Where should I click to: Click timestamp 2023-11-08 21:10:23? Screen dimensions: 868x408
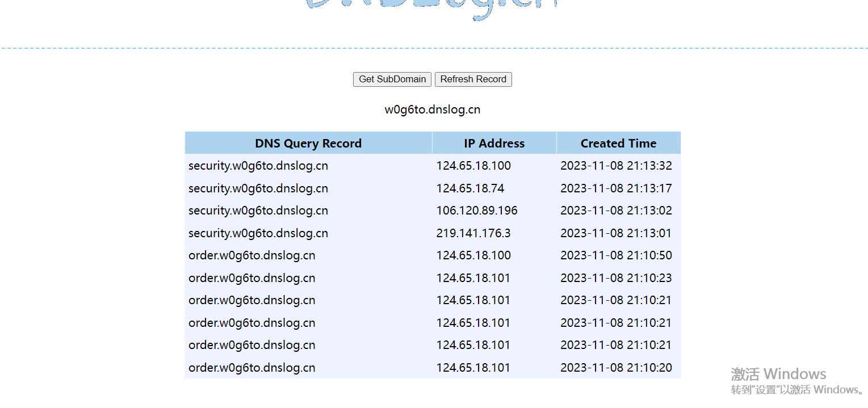point(616,278)
